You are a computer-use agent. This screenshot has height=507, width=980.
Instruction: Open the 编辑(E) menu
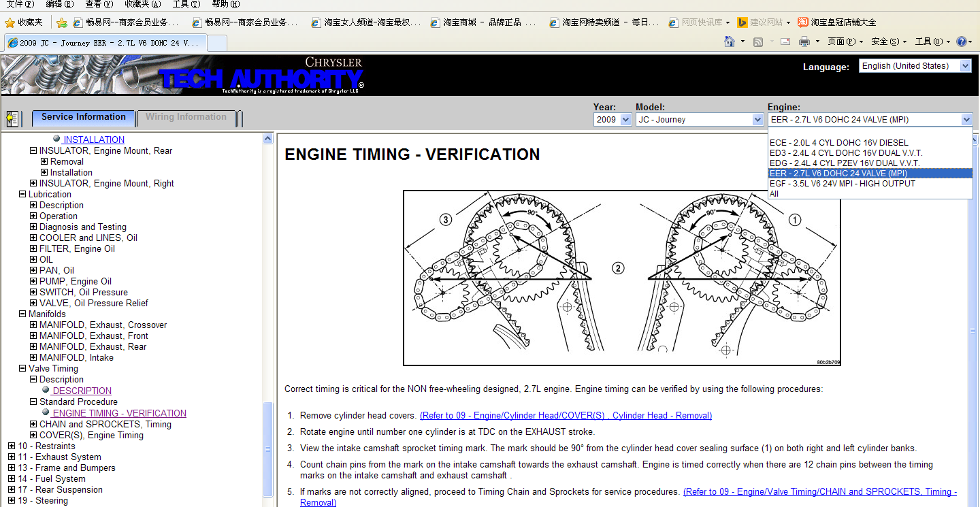[x=59, y=4]
